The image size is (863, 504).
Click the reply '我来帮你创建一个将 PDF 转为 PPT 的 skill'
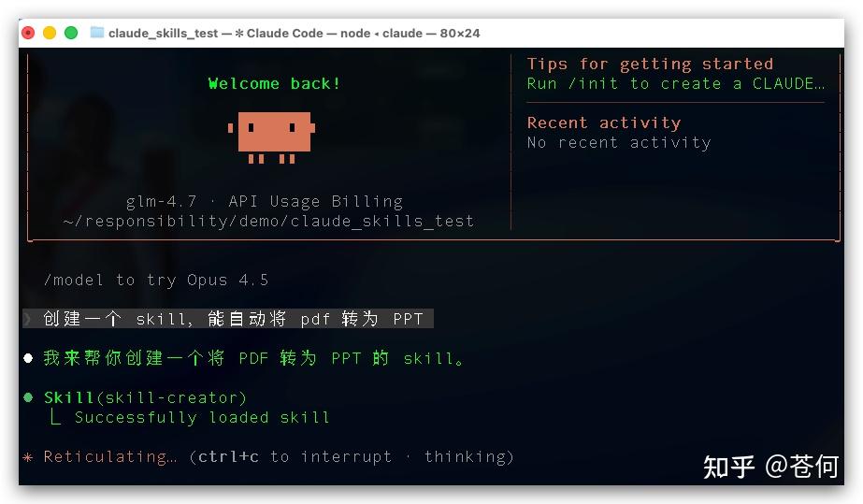coord(253,358)
